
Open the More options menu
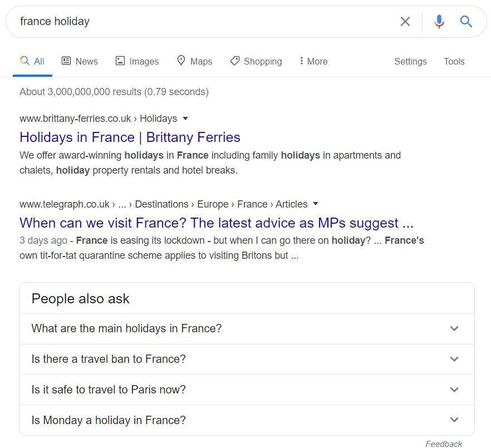(313, 61)
